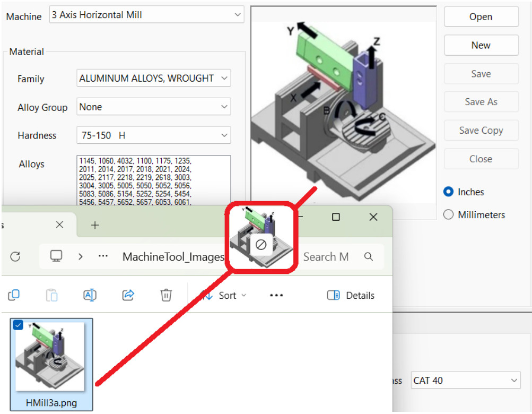Click the Copy icon in Explorer toolbar
This screenshot has height=414, width=532.
pyautogui.click(x=14, y=295)
